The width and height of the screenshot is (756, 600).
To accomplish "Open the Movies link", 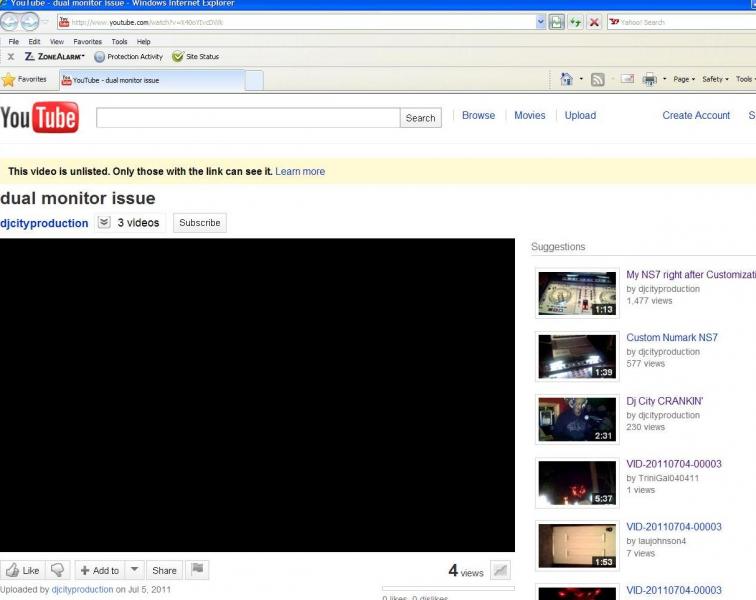I will [x=529, y=115].
